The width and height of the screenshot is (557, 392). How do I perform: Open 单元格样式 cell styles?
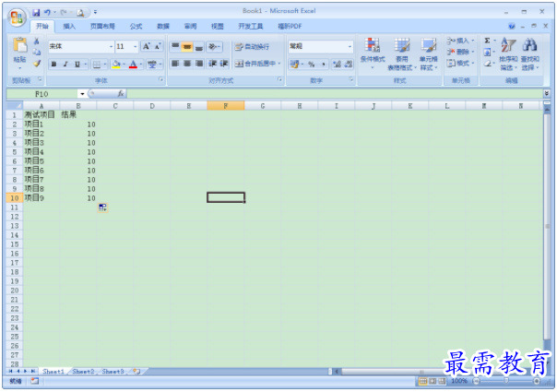pyautogui.click(x=429, y=53)
